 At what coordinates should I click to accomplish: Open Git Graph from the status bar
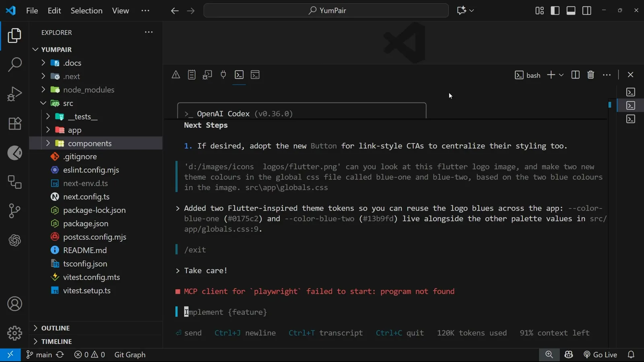130,355
